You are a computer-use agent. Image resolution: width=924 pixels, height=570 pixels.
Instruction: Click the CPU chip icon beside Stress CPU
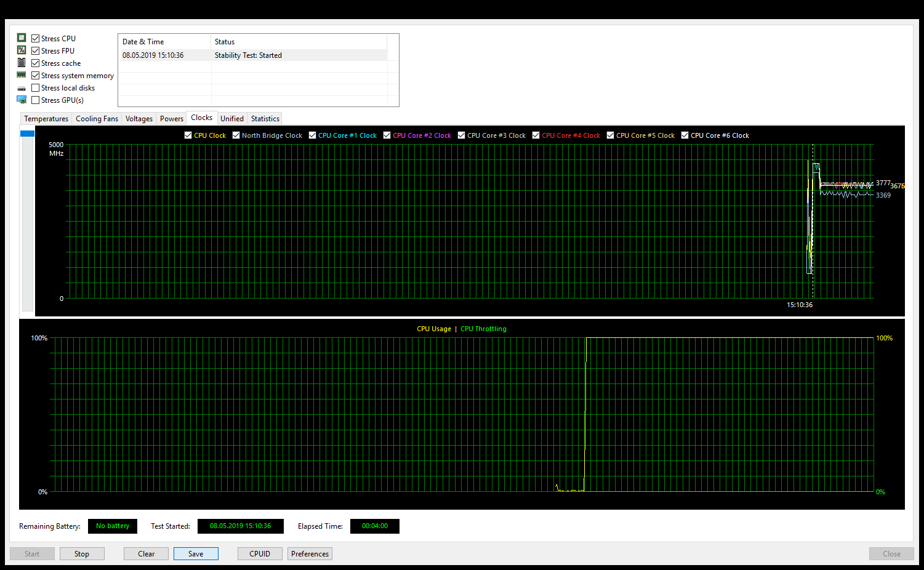coord(22,38)
